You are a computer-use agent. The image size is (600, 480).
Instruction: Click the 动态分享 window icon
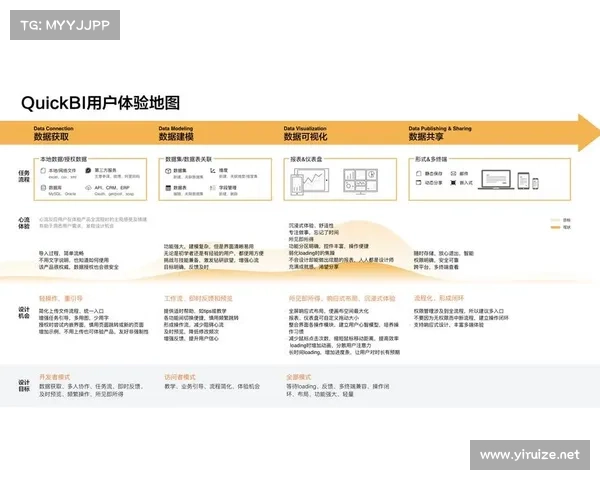click(x=419, y=183)
